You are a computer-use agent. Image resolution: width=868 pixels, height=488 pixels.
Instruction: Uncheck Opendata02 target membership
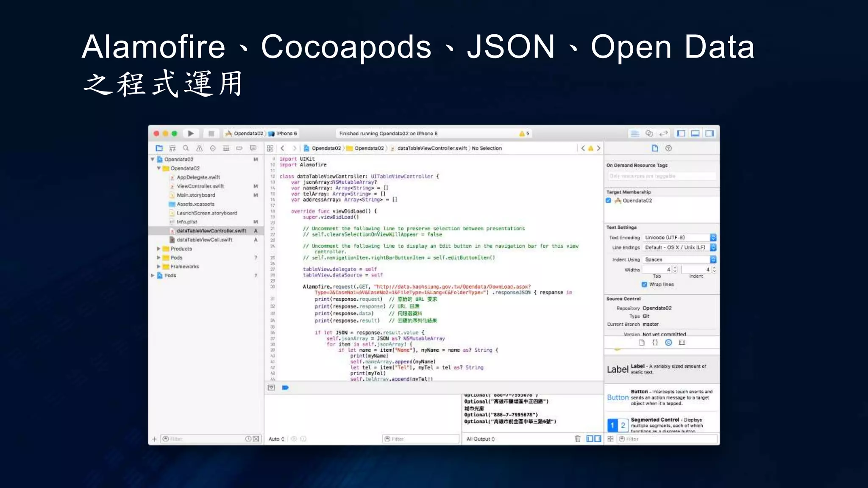[x=609, y=200]
